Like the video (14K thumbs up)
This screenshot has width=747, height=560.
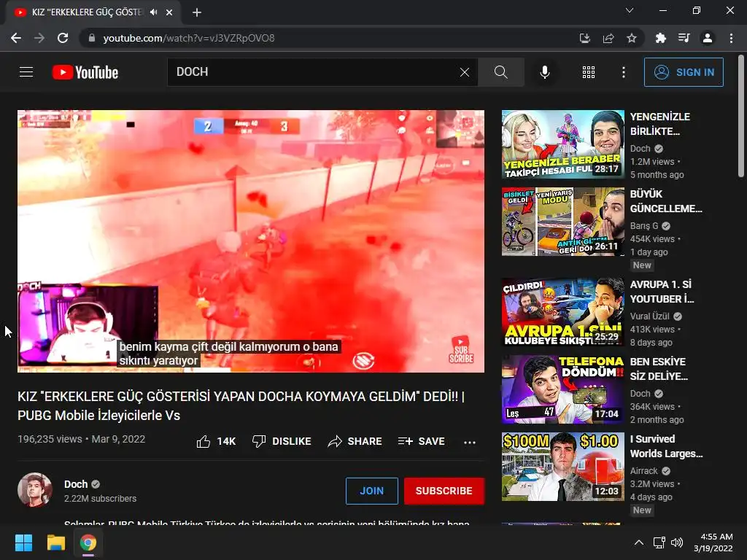click(216, 441)
